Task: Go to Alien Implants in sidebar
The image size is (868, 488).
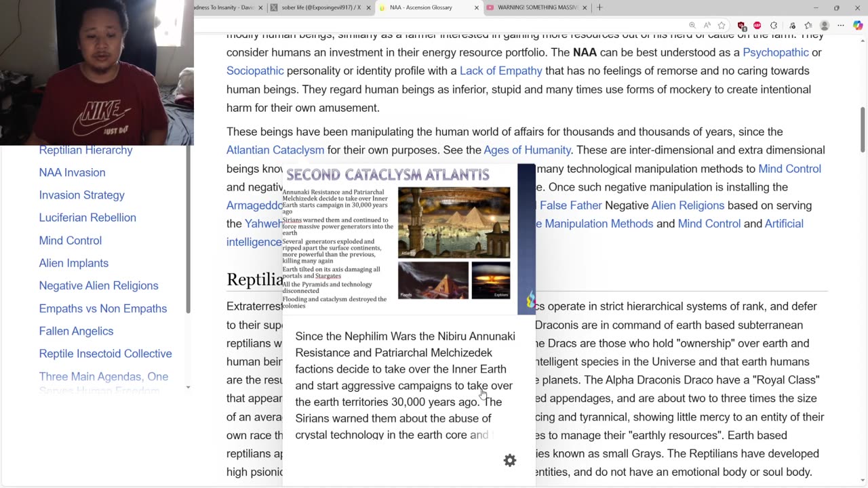Action: click(73, 263)
